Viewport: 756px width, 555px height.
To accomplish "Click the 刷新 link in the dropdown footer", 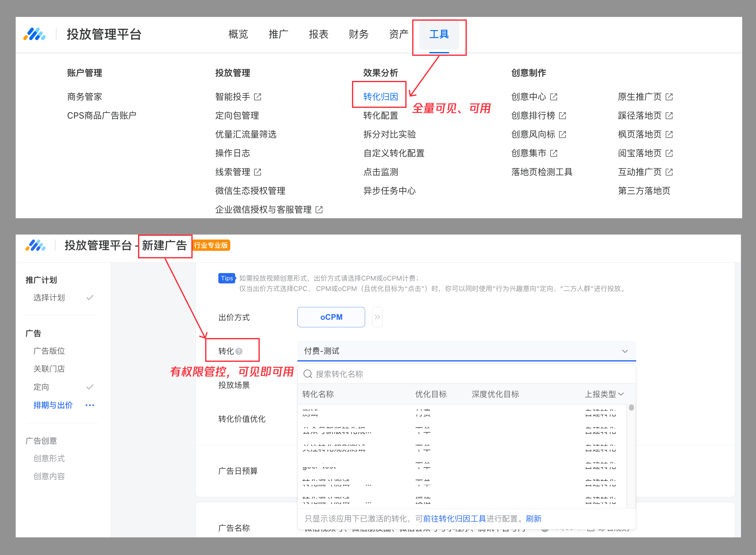I will (533, 519).
